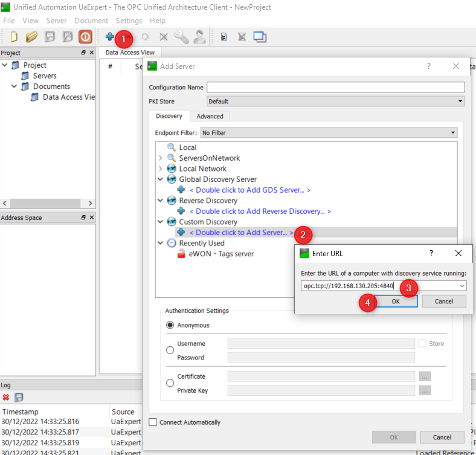Expand Local Network node
The image size is (476, 455).
160,169
